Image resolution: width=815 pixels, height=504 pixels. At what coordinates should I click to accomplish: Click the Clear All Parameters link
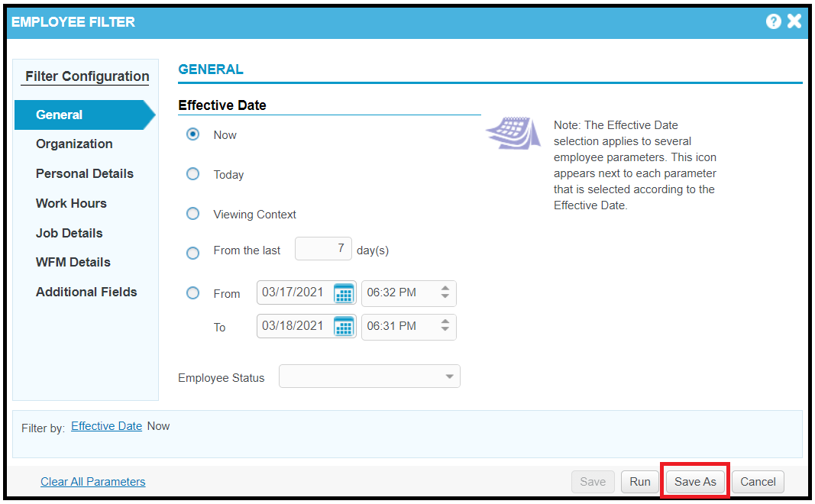tap(93, 482)
